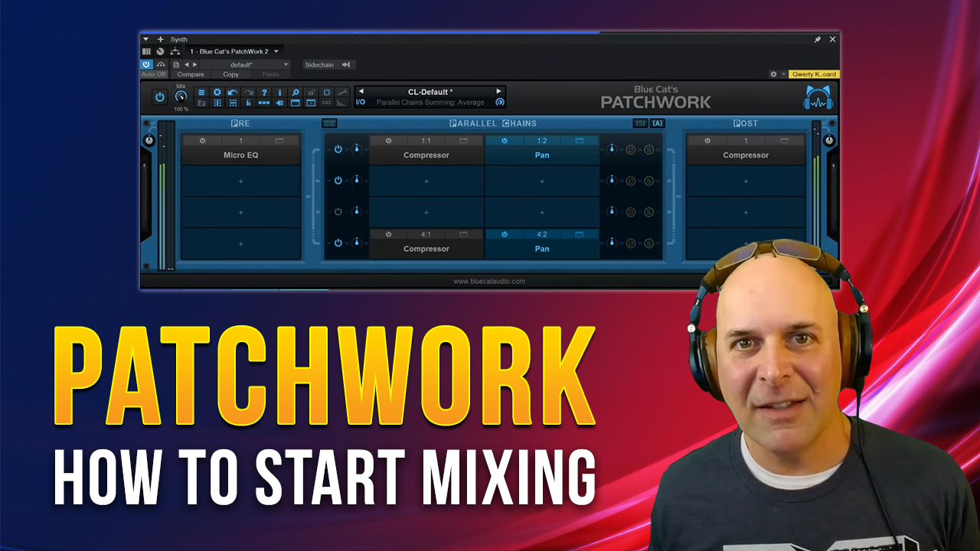Open editor window icon of slot 4:2 Pan

[580, 234]
